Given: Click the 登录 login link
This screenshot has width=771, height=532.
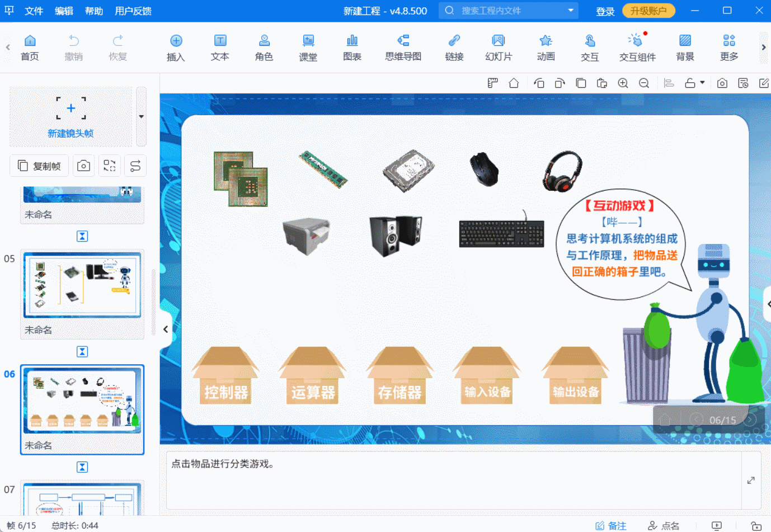Looking at the screenshot, I should [605, 11].
